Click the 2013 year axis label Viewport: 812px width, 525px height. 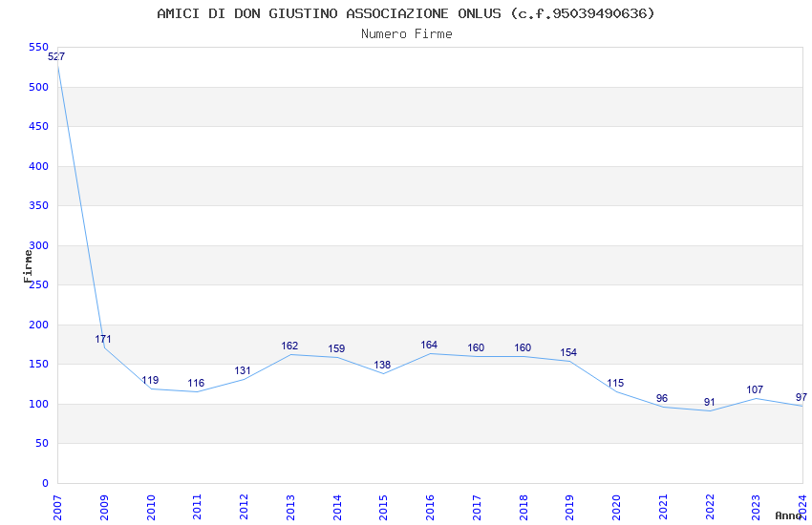click(290, 507)
